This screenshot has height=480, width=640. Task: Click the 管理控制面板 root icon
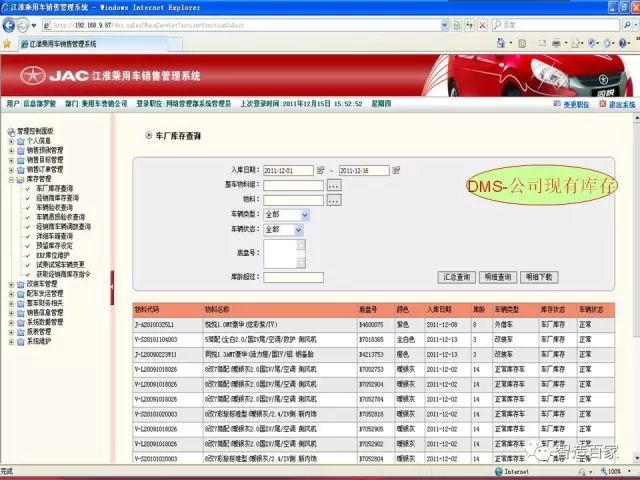[x=11, y=131]
